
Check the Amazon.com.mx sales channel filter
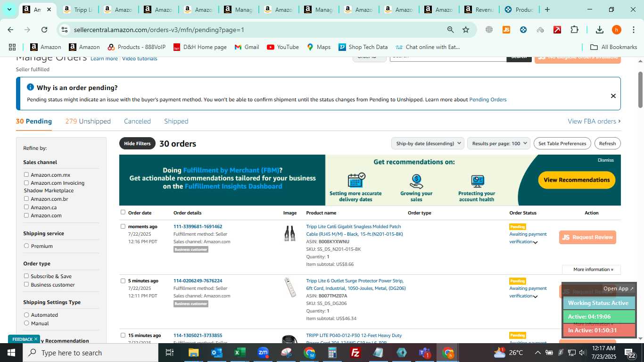[x=26, y=174]
